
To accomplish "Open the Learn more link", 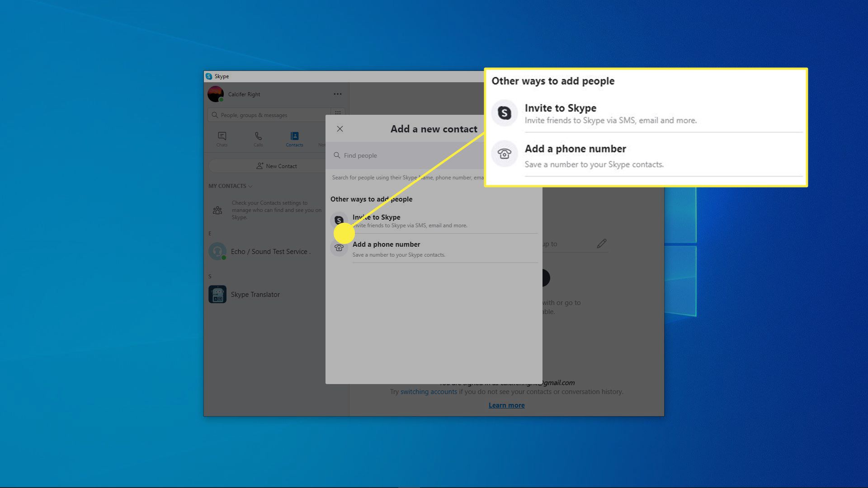I will [506, 405].
